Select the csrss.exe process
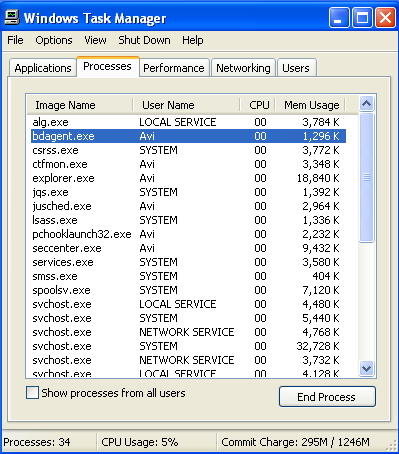 (x=188, y=150)
